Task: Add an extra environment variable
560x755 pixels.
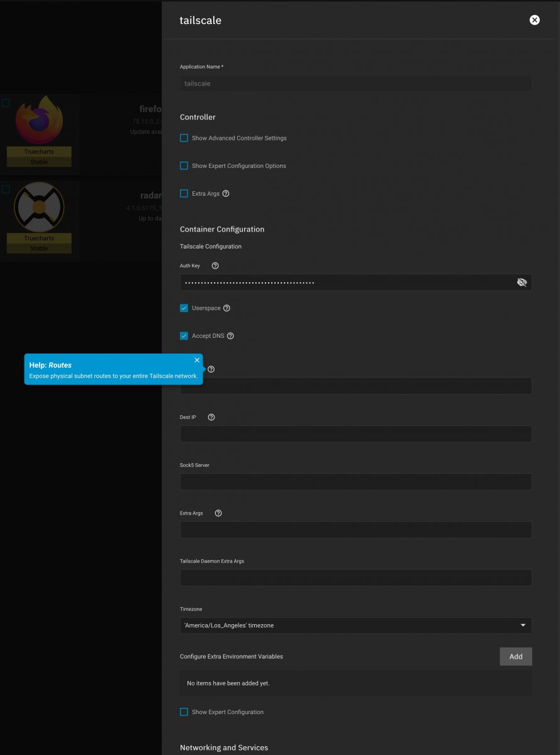Action: coord(516,656)
